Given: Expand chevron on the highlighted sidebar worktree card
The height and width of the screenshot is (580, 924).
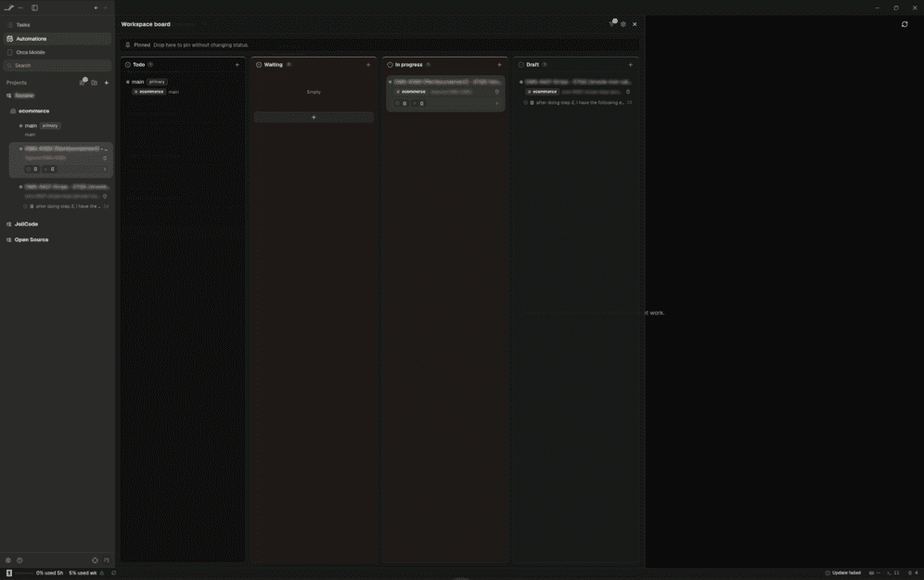Looking at the screenshot, I should (105, 169).
